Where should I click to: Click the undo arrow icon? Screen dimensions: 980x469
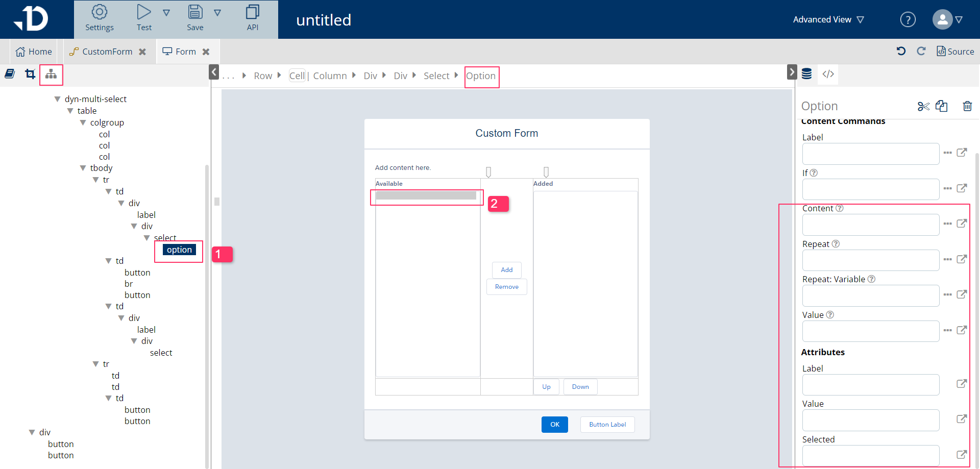click(901, 51)
